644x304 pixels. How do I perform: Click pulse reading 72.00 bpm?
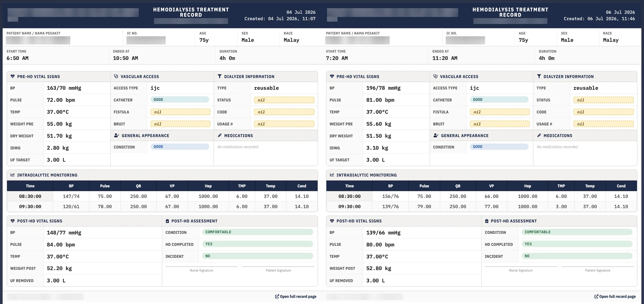click(61, 100)
